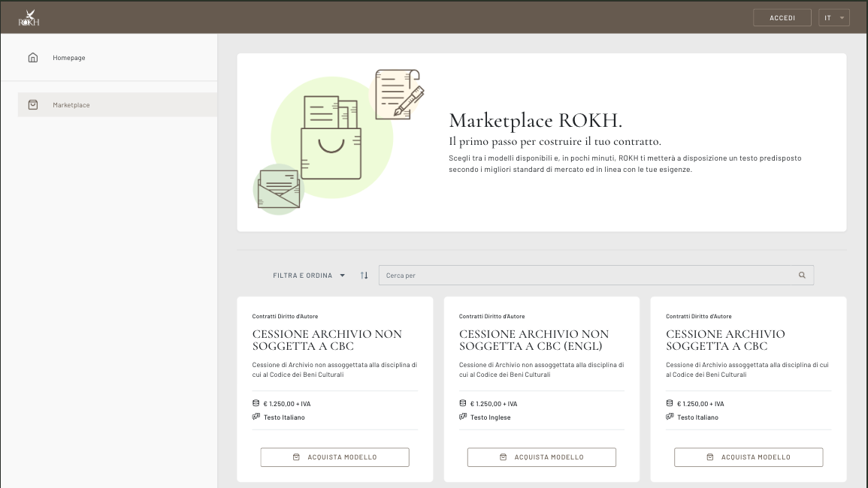Click the Marketplace shopping bag icon in the sidebar
868x488 pixels.
33,105
